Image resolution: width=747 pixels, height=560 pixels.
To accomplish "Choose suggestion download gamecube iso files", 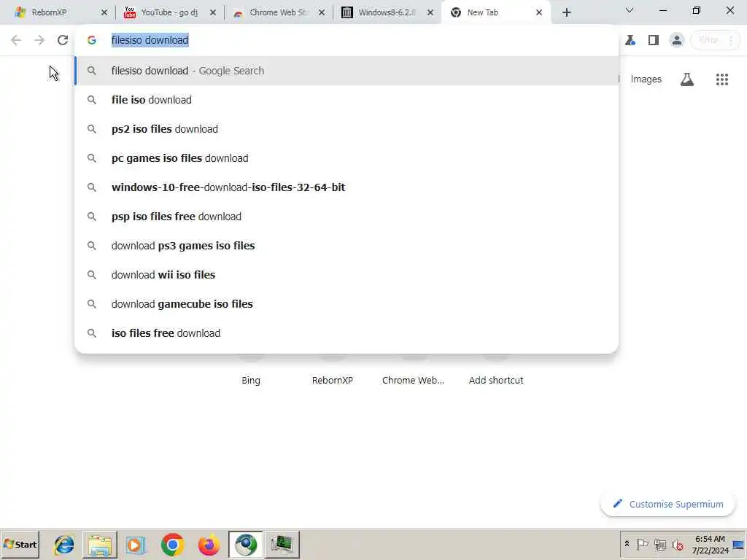I will tap(347, 304).
